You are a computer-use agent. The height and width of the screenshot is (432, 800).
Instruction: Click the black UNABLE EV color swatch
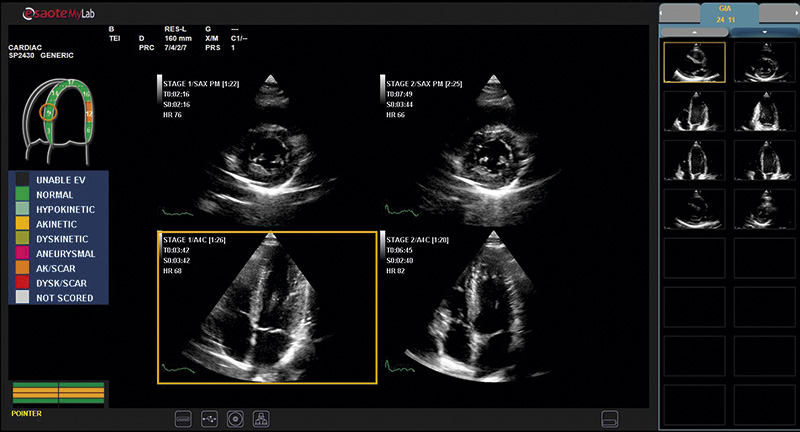(22, 180)
